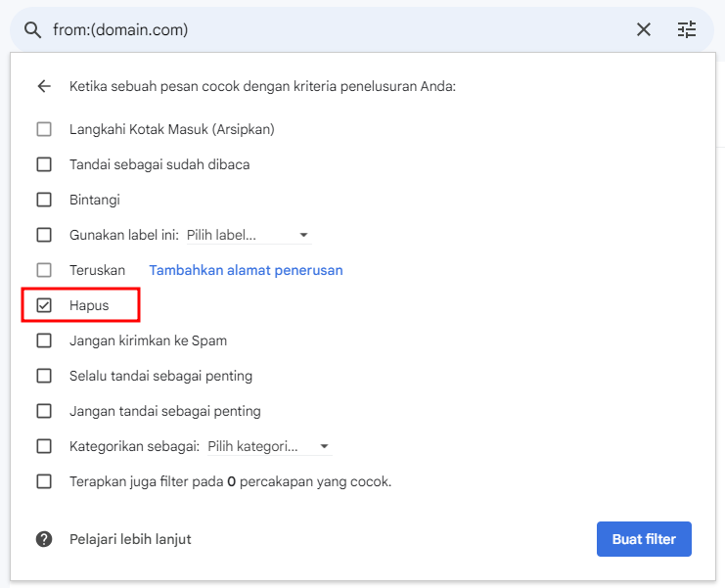Click the Buat filter button
The image size is (725, 588).
click(x=644, y=539)
